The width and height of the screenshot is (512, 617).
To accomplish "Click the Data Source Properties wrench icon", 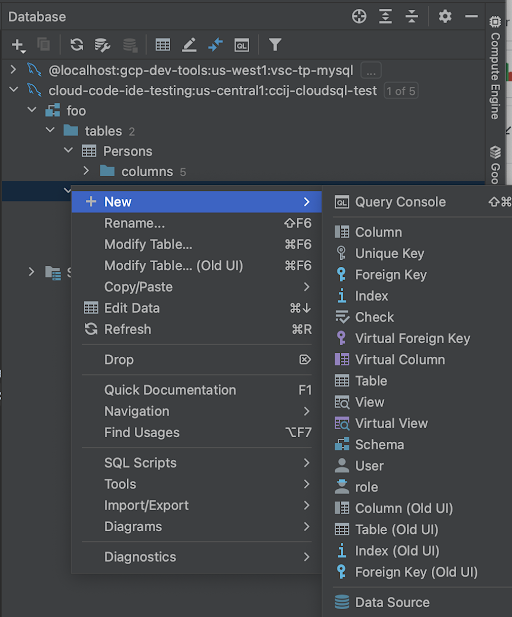I will click(x=102, y=45).
